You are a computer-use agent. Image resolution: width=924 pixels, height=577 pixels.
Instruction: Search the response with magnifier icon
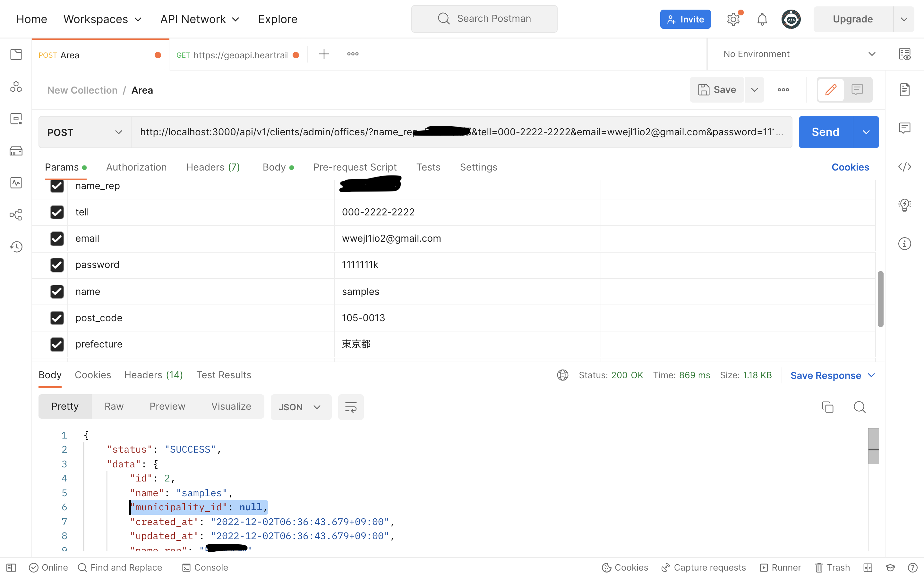coord(859,407)
